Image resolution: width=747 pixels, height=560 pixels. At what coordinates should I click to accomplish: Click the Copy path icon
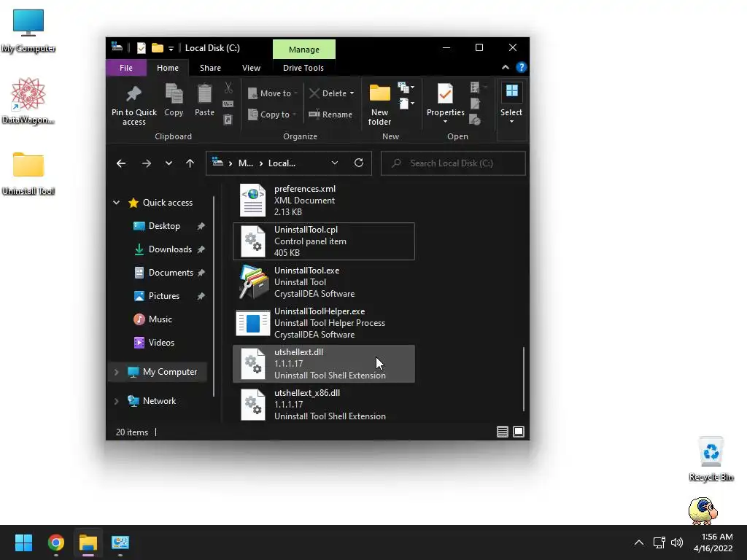pos(228,104)
